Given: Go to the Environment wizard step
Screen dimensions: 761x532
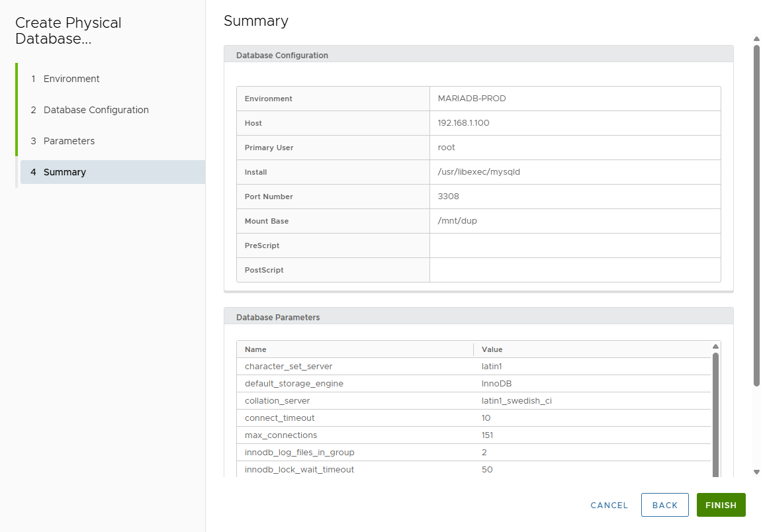Looking at the screenshot, I should [x=71, y=79].
